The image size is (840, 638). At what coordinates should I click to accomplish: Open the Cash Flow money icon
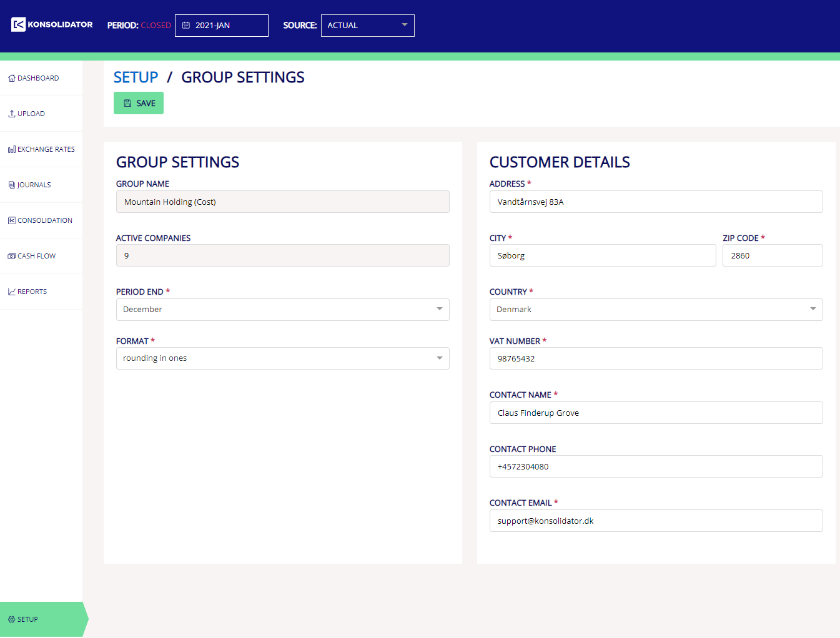click(11, 257)
